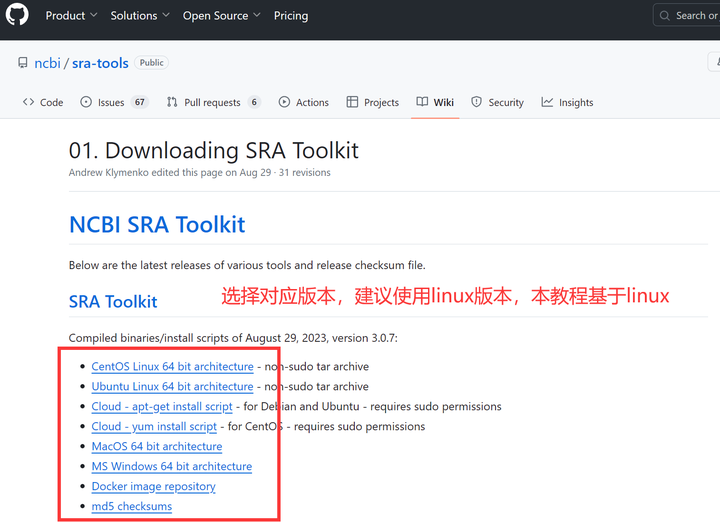Click the Actions play icon
Image resolution: width=720 pixels, height=522 pixels.
pos(284,102)
